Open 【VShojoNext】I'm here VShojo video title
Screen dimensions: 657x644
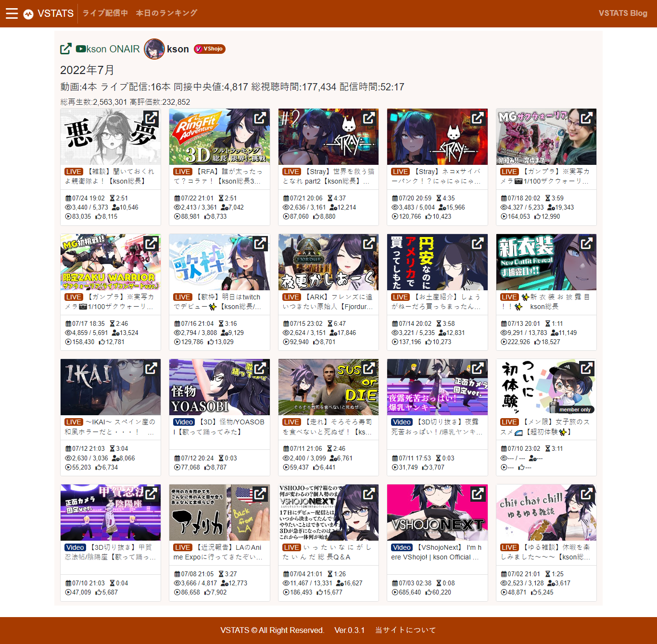pos(437,552)
